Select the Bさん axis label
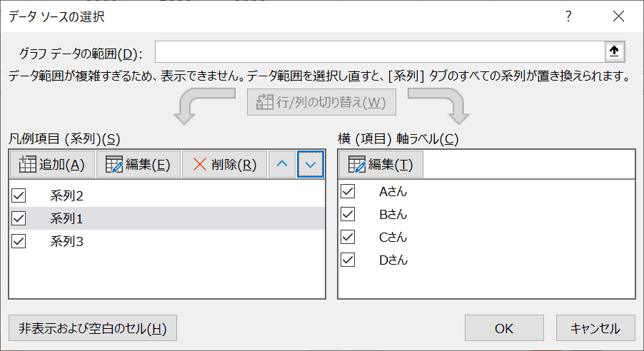The height and width of the screenshot is (351, 644). point(393,214)
